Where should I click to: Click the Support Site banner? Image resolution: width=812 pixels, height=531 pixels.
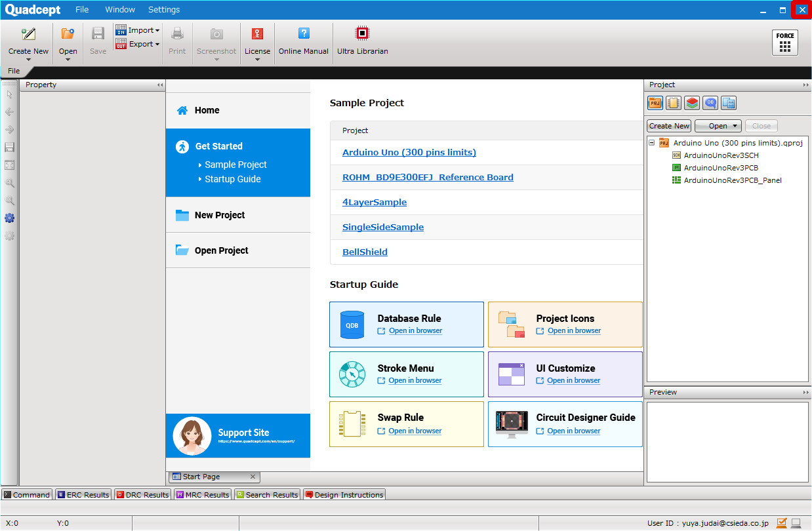238,436
